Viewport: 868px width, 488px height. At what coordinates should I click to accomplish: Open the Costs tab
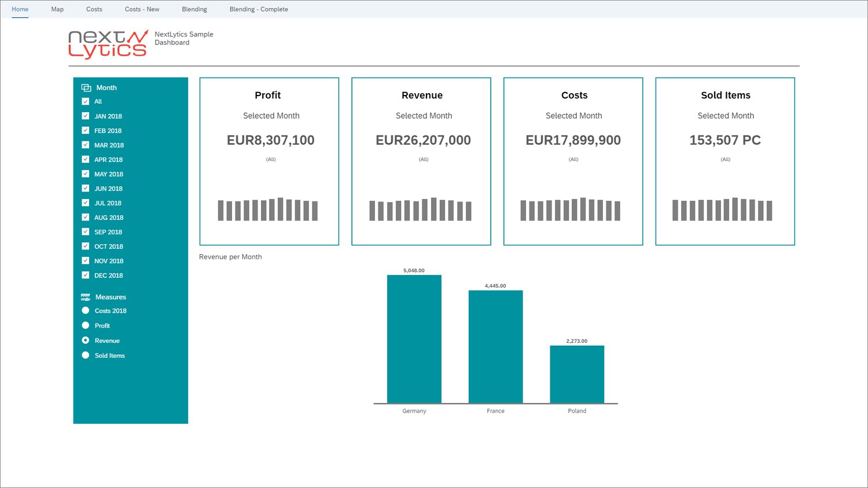pos(94,9)
